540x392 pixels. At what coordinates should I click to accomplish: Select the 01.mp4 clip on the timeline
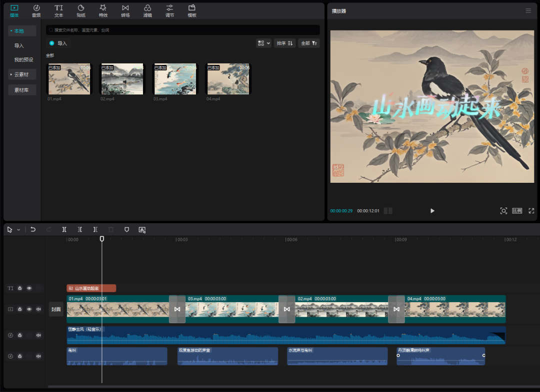tap(118, 309)
